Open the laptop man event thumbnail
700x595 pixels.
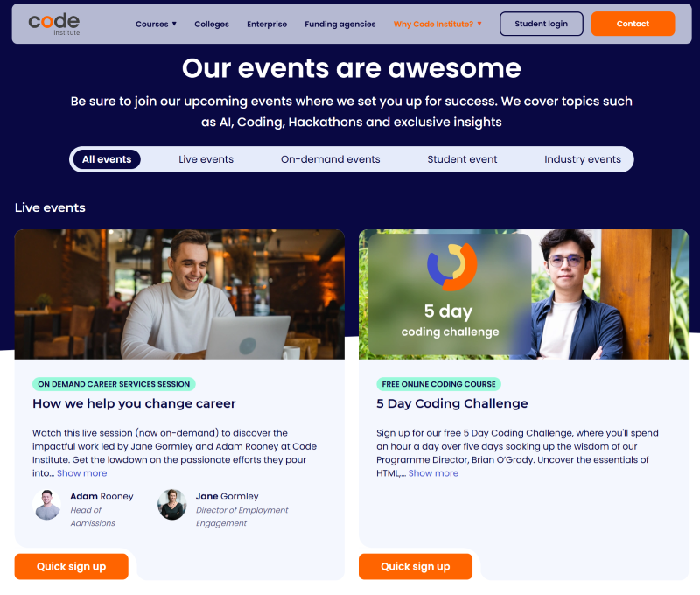[x=179, y=294]
